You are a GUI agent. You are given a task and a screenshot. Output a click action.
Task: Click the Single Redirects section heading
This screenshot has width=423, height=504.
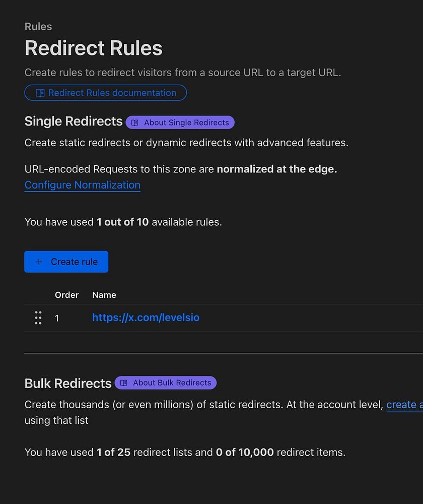click(74, 121)
